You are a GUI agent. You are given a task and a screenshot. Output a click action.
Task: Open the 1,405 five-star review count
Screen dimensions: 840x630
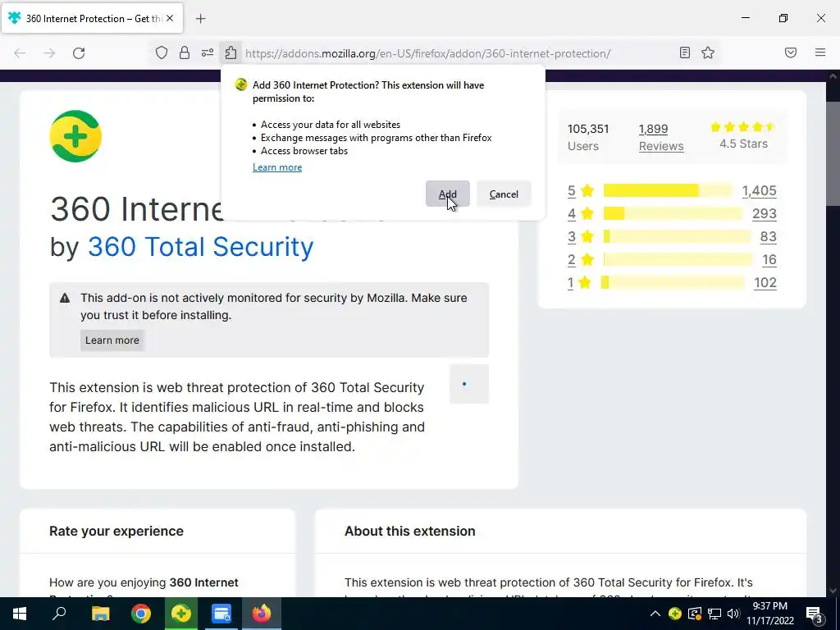point(759,190)
